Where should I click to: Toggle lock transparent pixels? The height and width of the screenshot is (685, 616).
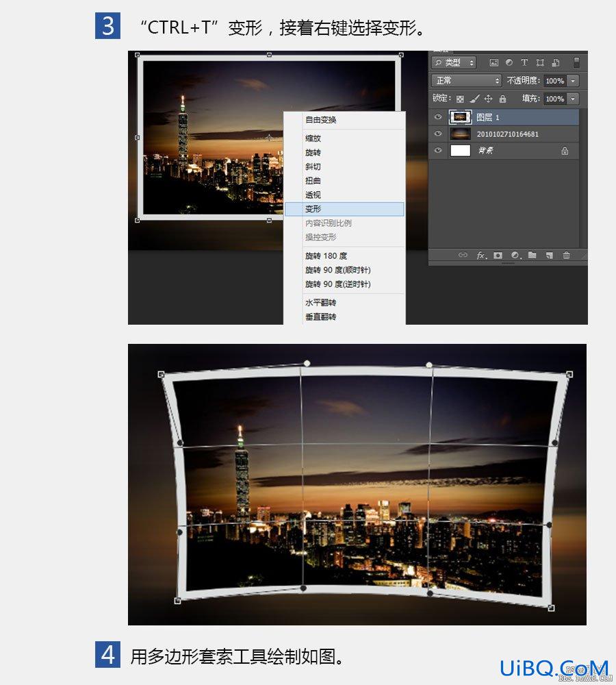tap(460, 99)
